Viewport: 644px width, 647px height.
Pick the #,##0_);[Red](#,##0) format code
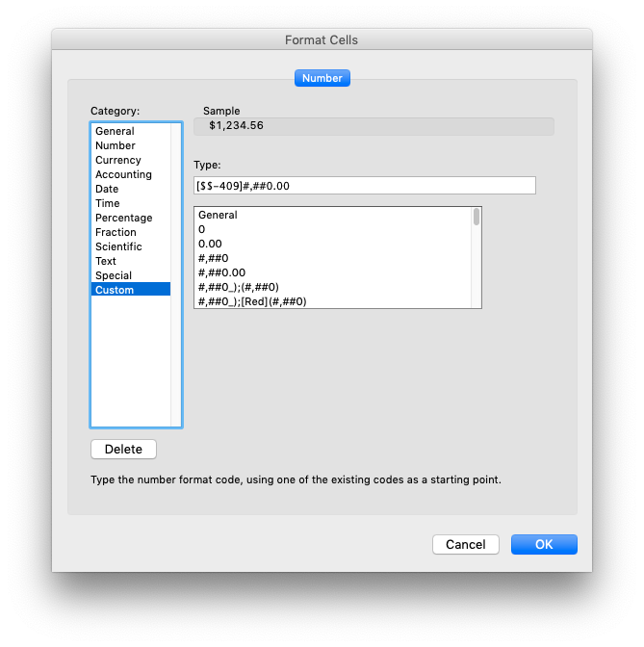point(332,301)
